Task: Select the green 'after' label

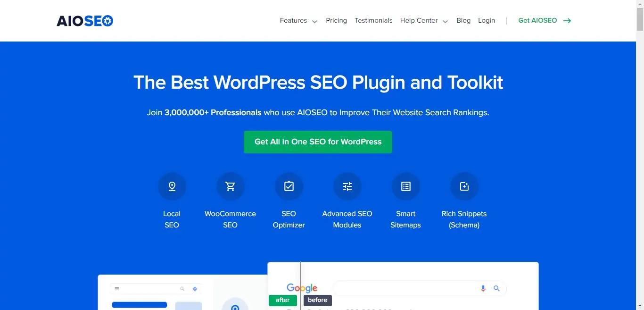Action: point(283,300)
